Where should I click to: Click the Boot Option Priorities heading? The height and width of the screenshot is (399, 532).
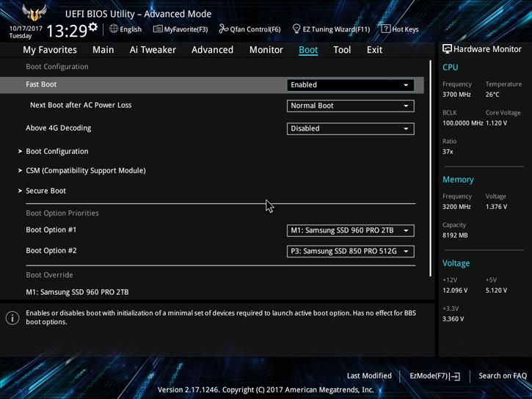pos(62,213)
